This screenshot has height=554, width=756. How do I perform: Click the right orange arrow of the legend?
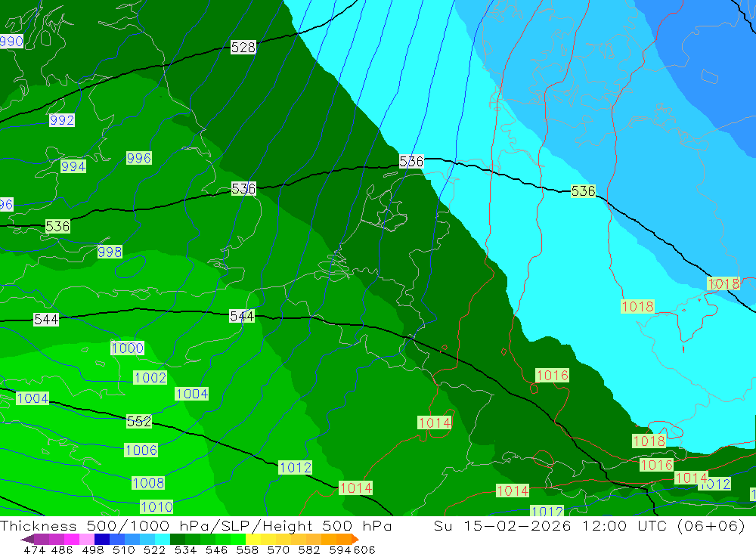(355, 540)
